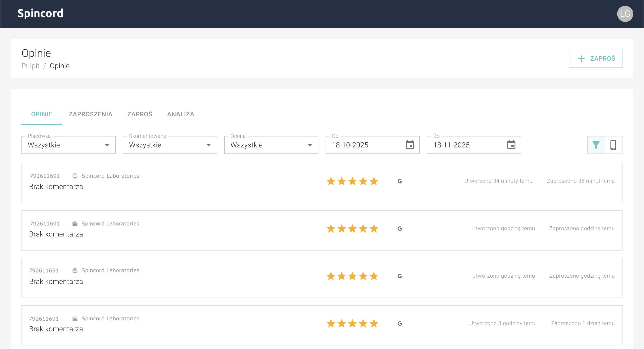Switch to the ZAPROSZENIA tab

(91, 114)
